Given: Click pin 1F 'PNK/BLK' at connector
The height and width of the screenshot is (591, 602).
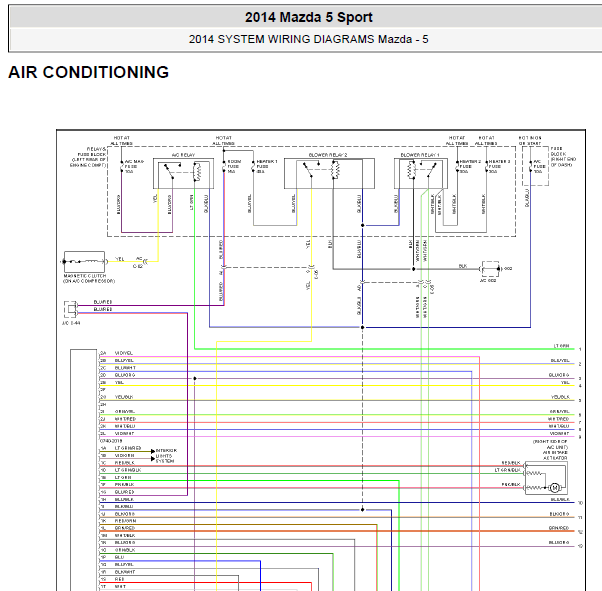Looking at the screenshot, I should pyautogui.click(x=124, y=485).
